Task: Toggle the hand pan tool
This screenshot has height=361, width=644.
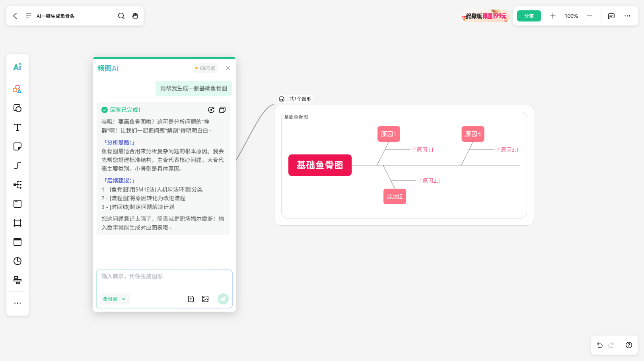Action: pos(135,16)
